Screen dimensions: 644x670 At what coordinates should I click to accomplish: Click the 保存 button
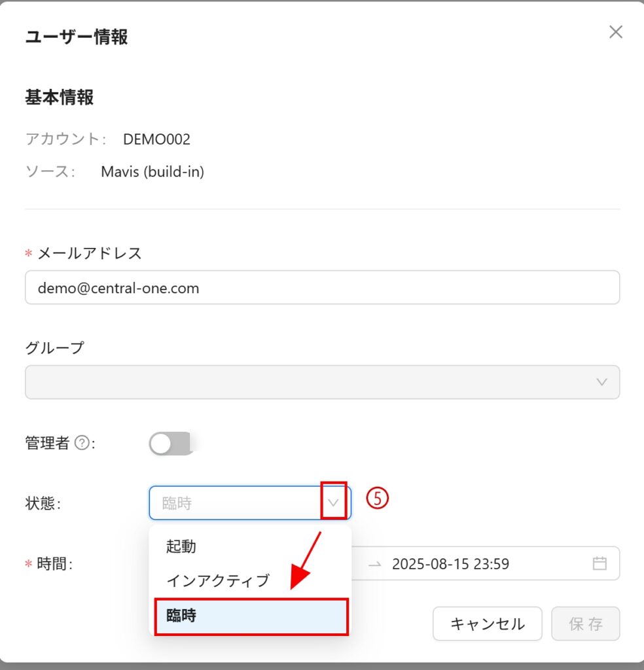click(585, 624)
